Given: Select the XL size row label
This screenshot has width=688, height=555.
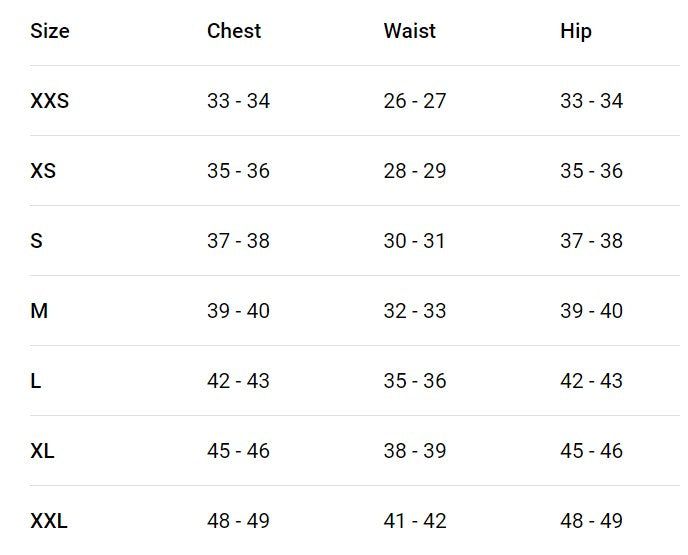Looking at the screenshot, I should (x=42, y=451).
